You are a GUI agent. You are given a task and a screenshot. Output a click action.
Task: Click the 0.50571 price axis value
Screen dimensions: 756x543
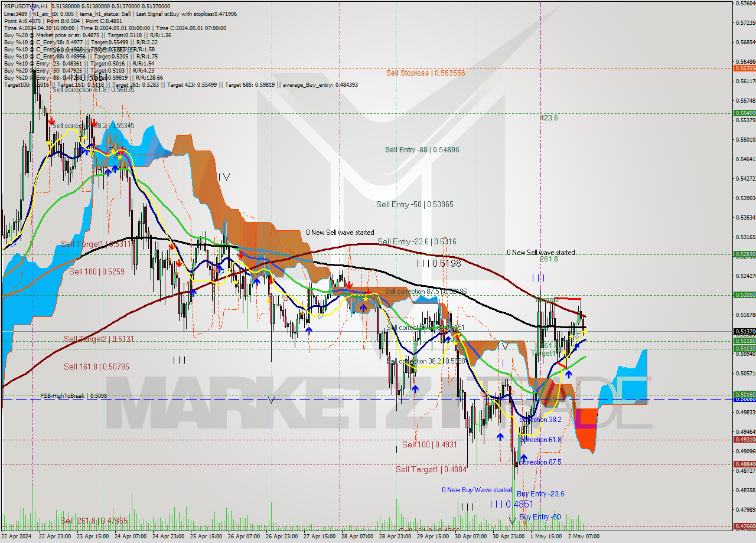click(x=745, y=373)
